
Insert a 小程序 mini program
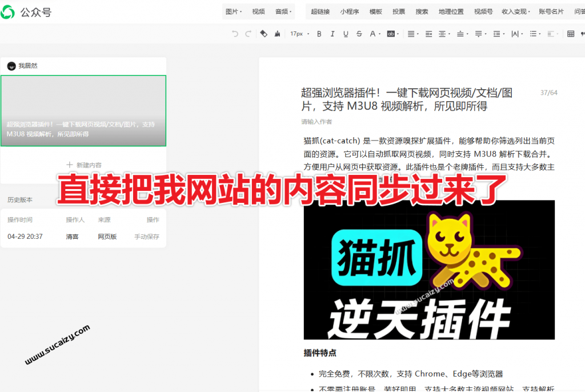tap(349, 11)
